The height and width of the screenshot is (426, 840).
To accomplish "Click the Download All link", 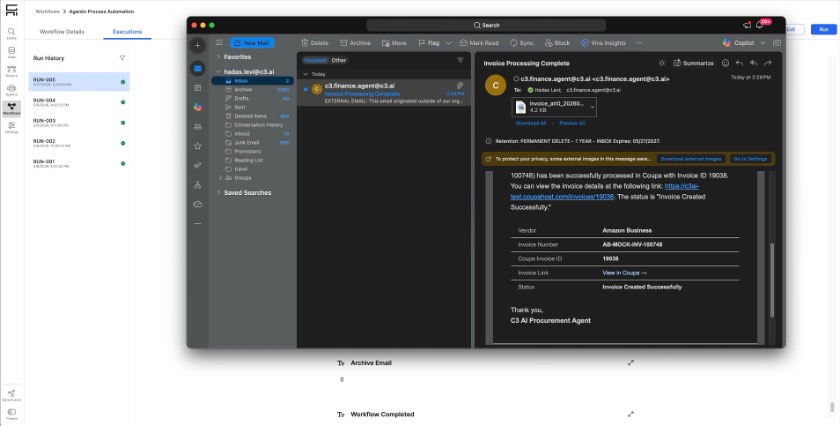I will (531, 123).
